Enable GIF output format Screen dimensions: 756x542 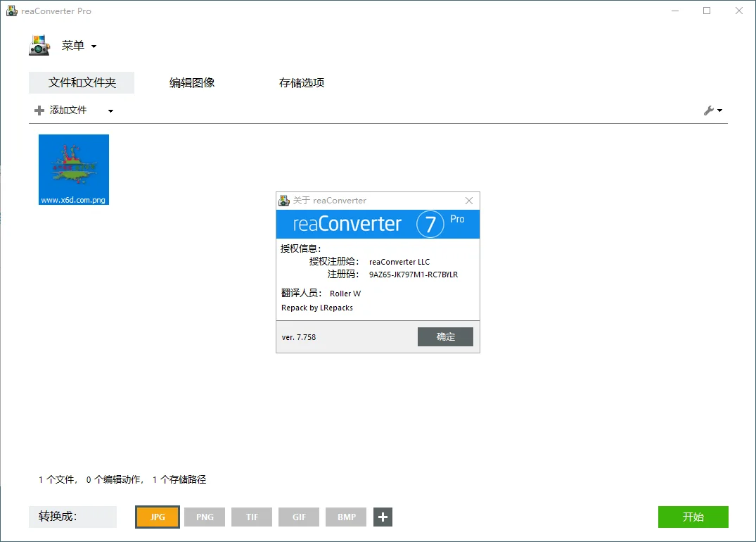pos(298,517)
